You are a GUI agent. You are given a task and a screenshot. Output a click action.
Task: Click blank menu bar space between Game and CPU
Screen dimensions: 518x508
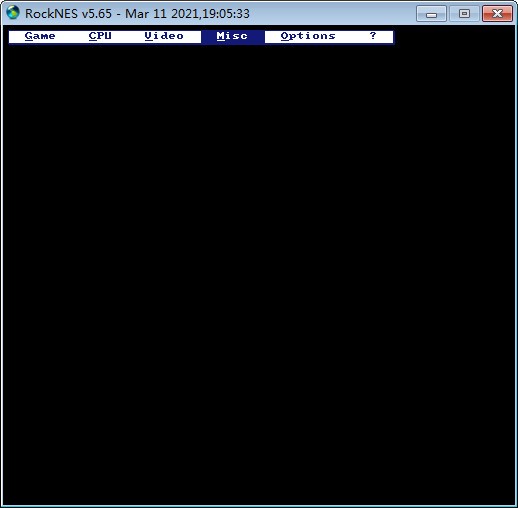click(x=72, y=36)
